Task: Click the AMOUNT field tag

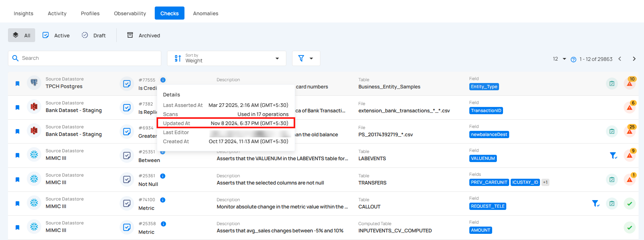Action: click(481, 230)
